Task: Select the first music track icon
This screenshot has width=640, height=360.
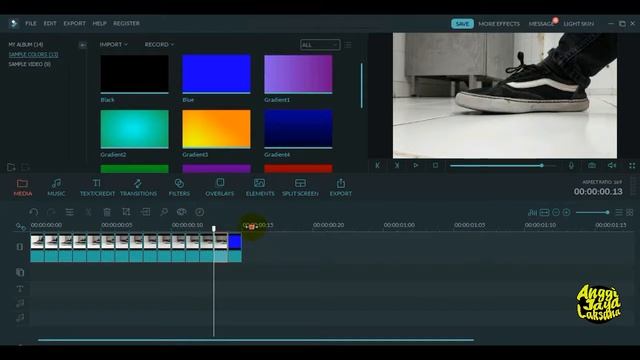Action: tap(20, 303)
